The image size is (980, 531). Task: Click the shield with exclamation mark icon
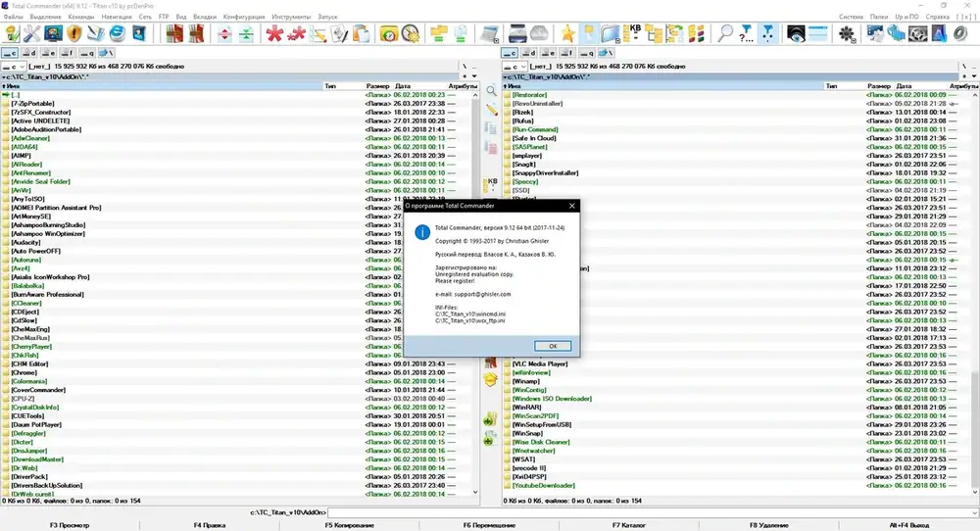[x=74, y=33]
